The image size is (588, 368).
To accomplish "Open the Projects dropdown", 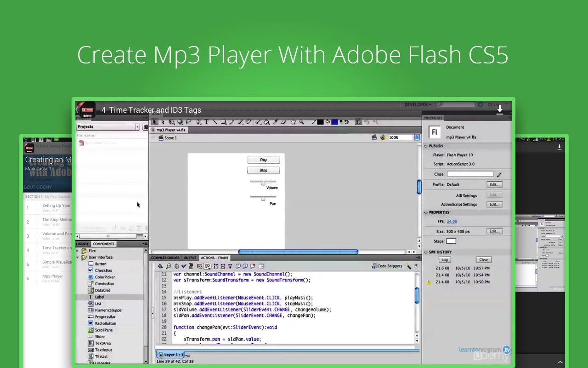I will (x=107, y=126).
